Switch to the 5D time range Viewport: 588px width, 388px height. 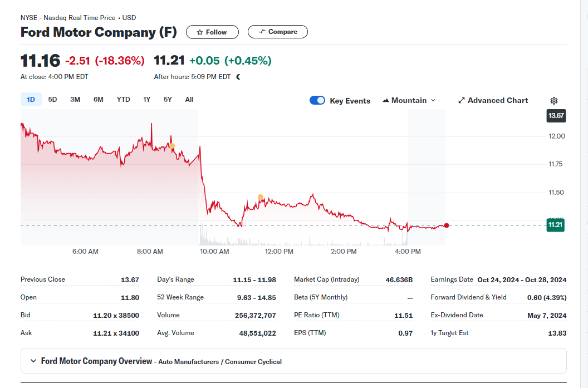click(x=52, y=100)
